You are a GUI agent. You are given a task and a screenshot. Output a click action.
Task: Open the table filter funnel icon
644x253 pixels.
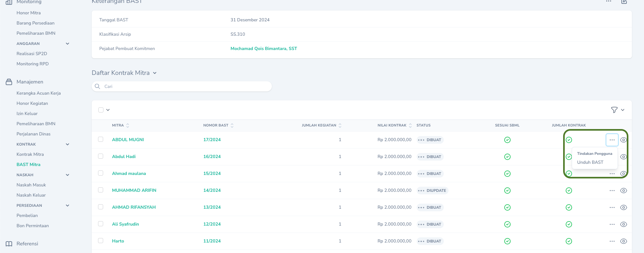tap(614, 110)
